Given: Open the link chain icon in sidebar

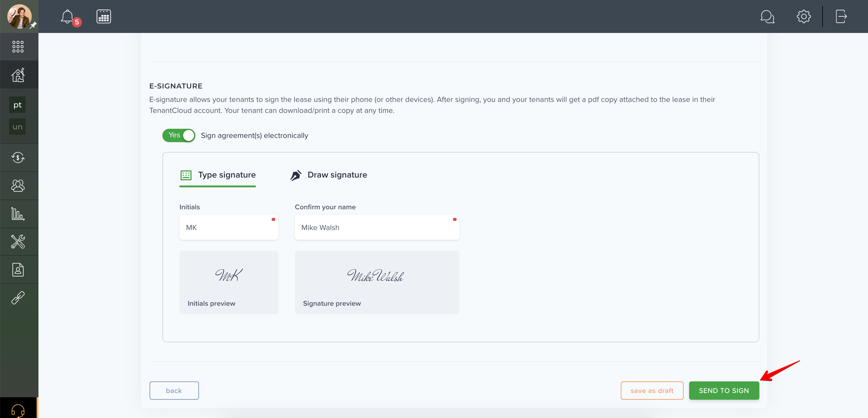Looking at the screenshot, I should click(18, 298).
